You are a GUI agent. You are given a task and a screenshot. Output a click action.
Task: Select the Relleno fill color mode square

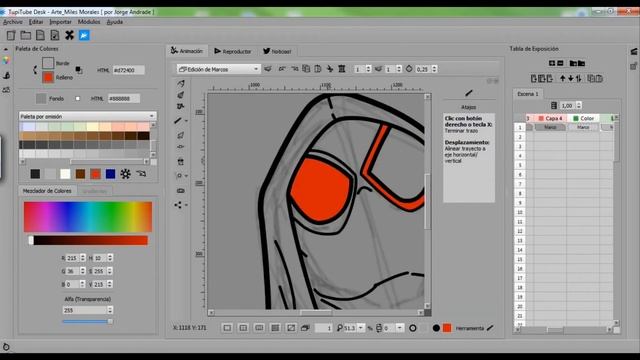coord(48,77)
